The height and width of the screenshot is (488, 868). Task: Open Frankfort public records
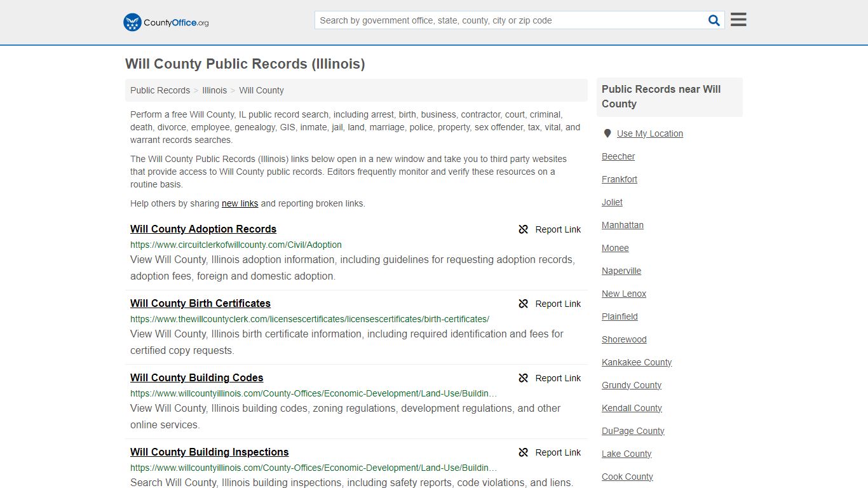coord(620,179)
